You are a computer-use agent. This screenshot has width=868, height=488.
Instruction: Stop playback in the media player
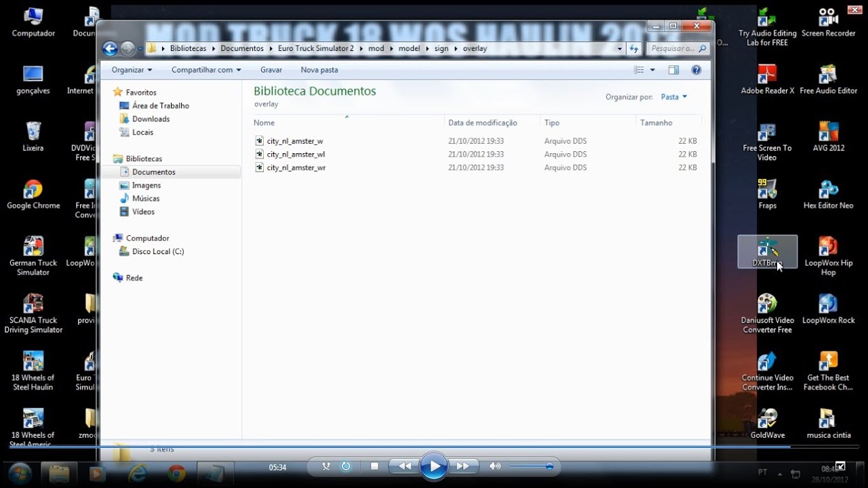pos(374,466)
